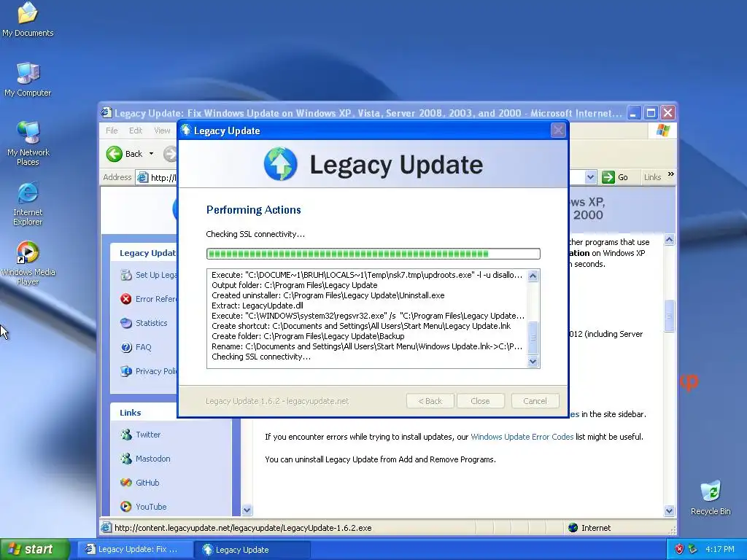The width and height of the screenshot is (747, 560).
Task: Click the page scrollbar up arrow in Internet Explorer
Action: click(669, 240)
